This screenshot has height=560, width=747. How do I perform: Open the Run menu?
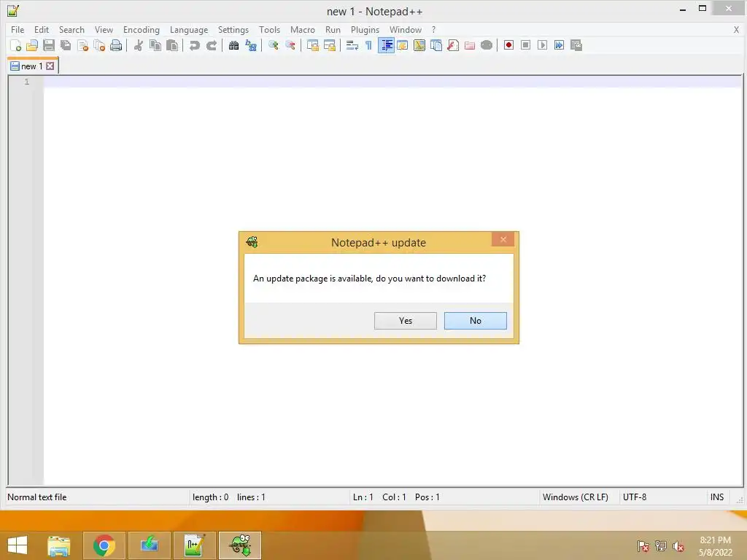[x=333, y=29]
